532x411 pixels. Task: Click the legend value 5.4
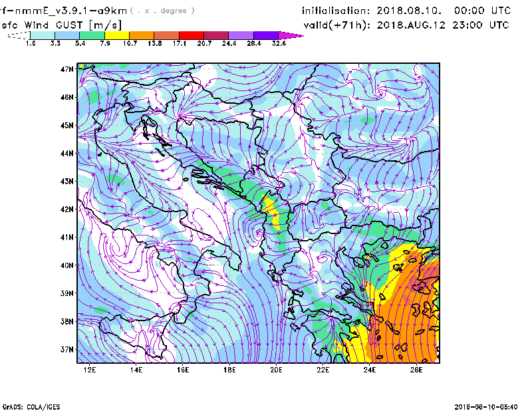[80, 43]
